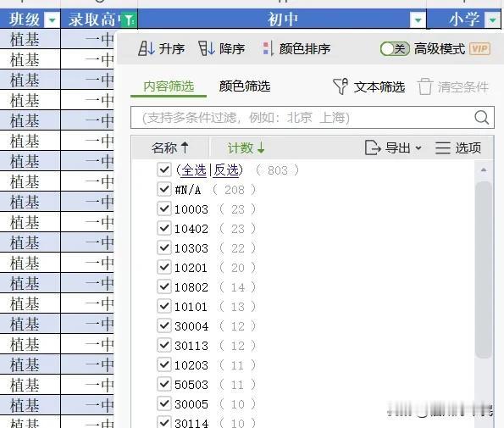The image size is (504, 428).
Task: Toggle the select-all checkbox (803)
Action: pyautogui.click(x=164, y=170)
